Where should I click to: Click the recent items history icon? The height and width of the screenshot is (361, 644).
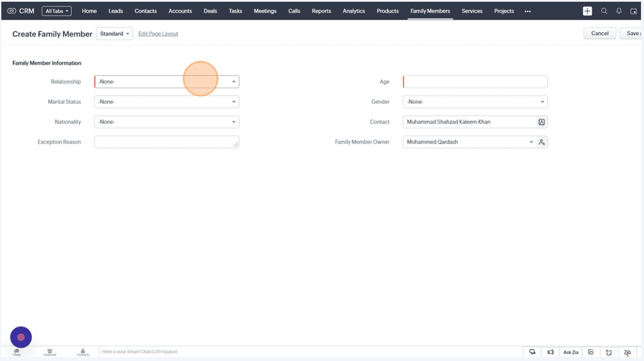[609, 352]
